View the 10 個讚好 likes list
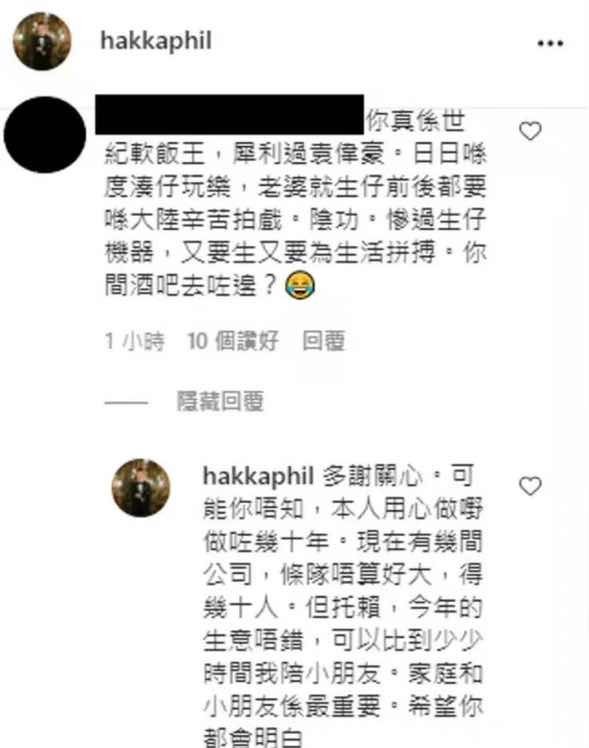The image size is (589, 748). click(233, 341)
